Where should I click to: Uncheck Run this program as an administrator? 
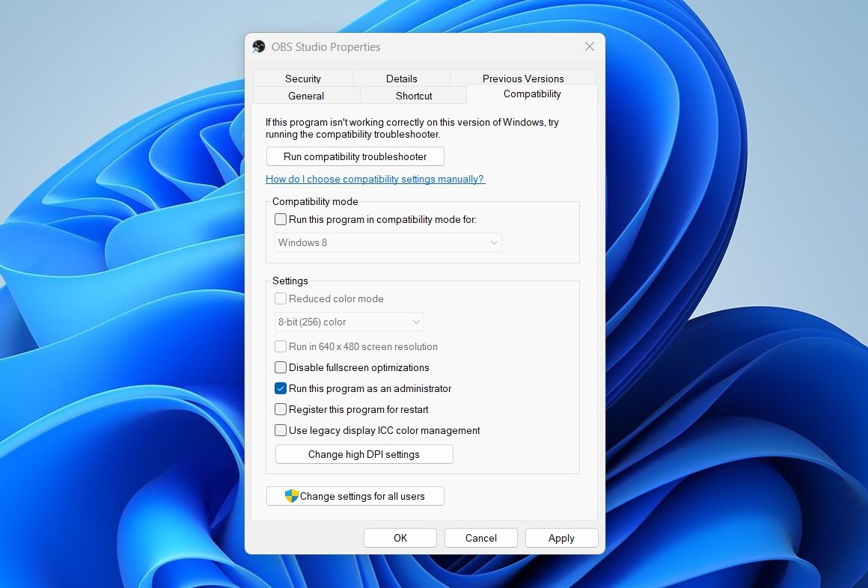coord(281,389)
